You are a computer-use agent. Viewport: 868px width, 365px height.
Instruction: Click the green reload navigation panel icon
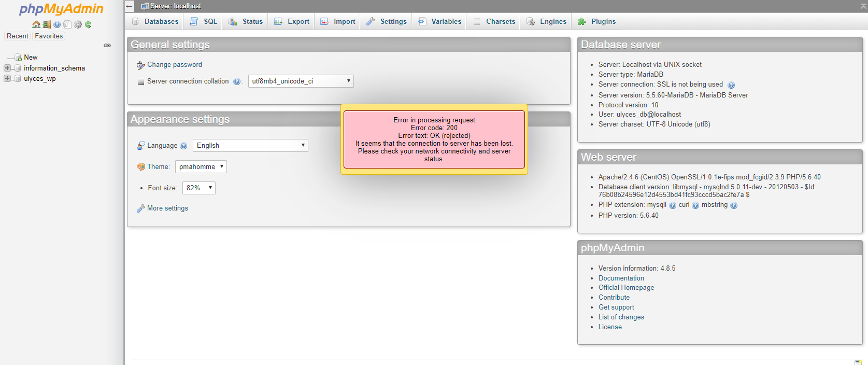coord(88,24)
